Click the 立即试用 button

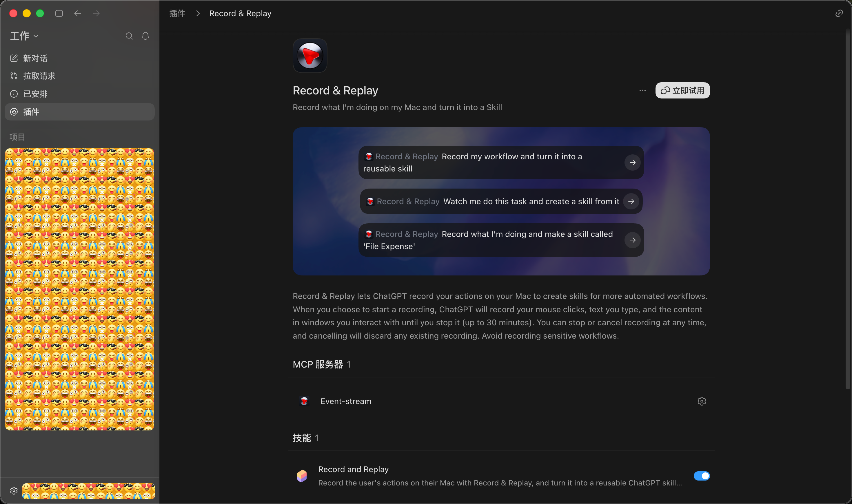[682, 90]
